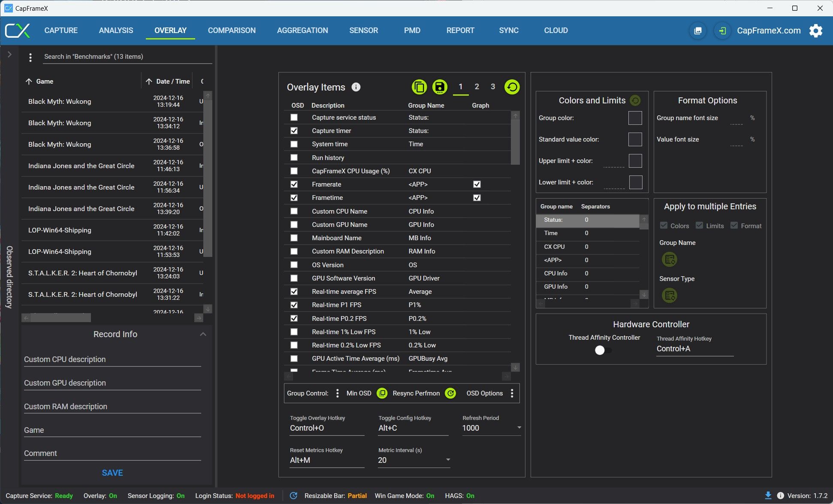
Task: Open the CapFrameX.com link
Action: pyautogui.click(x=769, y=30)
